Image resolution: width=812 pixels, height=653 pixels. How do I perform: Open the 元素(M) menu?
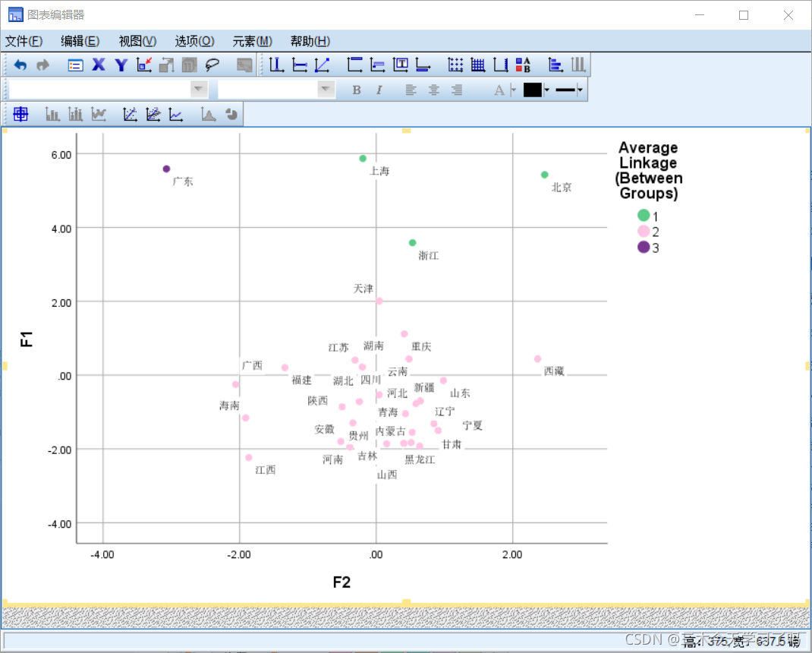point(252,41)
